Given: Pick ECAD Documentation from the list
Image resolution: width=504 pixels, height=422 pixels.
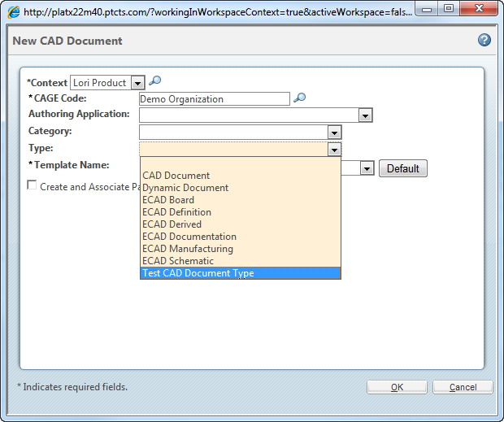Looking at the screenshot, I should [241, 237].
